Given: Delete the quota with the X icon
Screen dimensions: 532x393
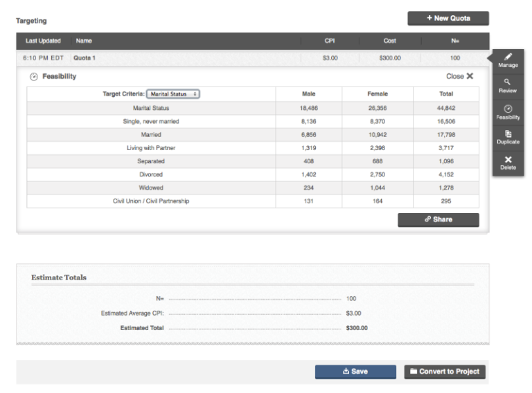Looking at the screenshot, I should coord(508,160).
